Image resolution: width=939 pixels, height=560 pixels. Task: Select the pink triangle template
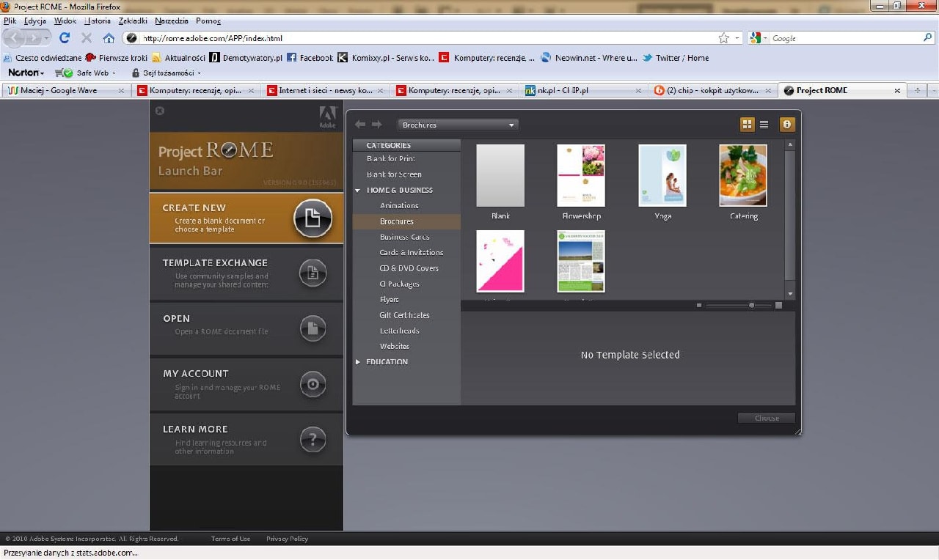coord(500,262)
